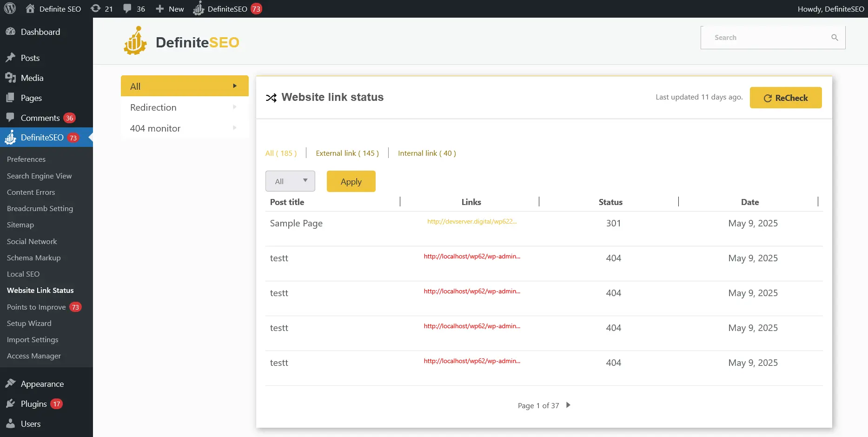Viewport: 868px width, 437px height.
Task: Open Schema Markup menu item
Action: coord(33,258)
